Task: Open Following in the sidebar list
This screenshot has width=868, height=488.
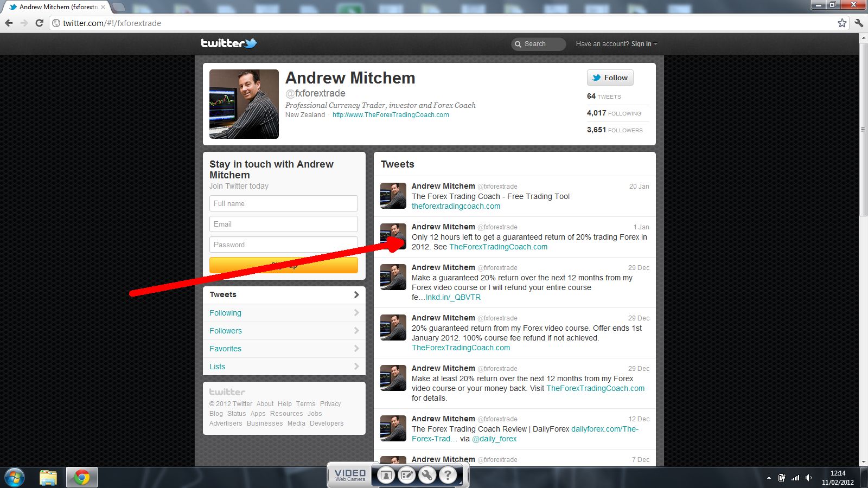Action: (284, 313)
